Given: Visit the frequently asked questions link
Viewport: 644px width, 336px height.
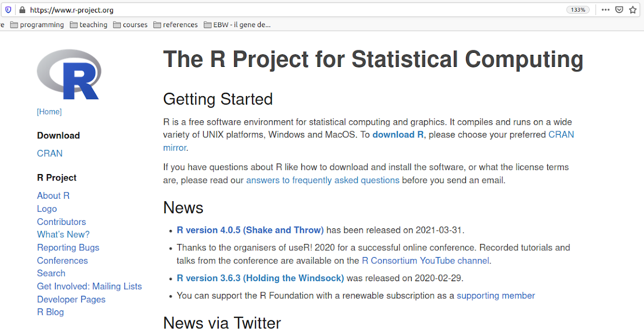Looking at the screenshot, I should click(x=323, y=180).
